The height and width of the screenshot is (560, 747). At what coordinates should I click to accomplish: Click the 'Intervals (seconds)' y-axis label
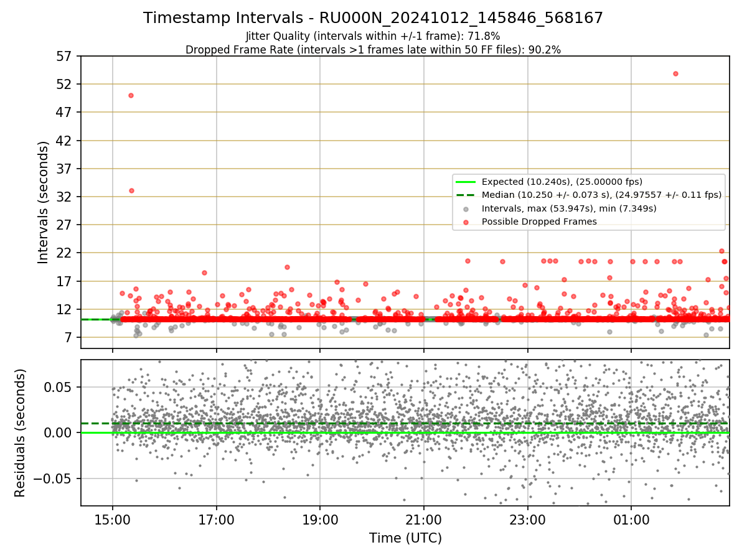pyautogui.click(x=44, y=202)
